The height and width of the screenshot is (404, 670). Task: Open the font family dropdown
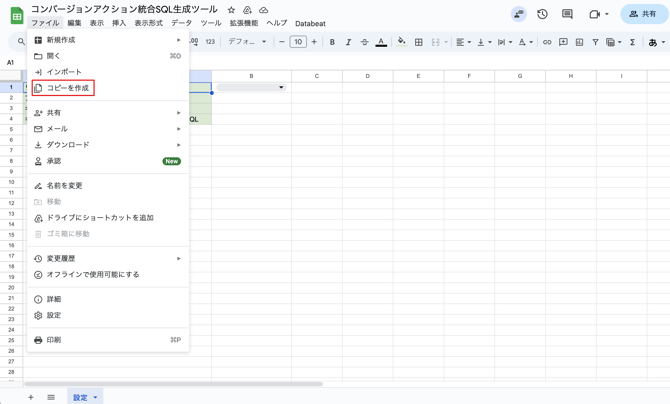[x=247, y=42]
